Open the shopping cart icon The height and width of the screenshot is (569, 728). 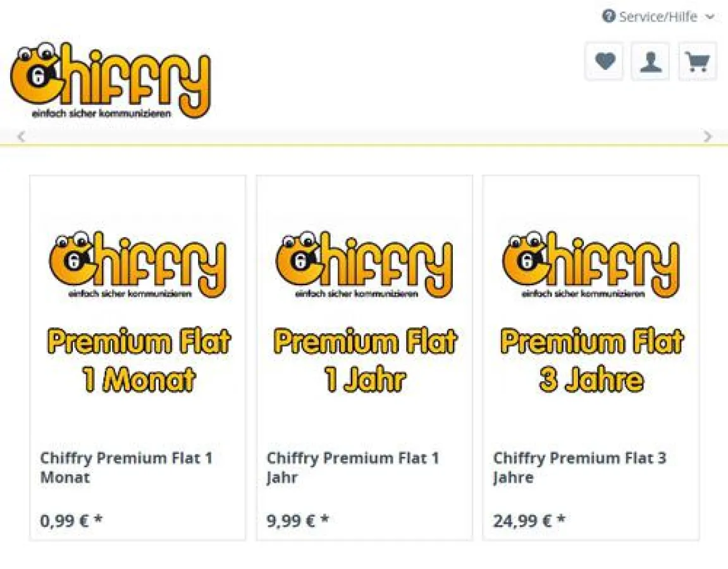[x=696, y=61]
